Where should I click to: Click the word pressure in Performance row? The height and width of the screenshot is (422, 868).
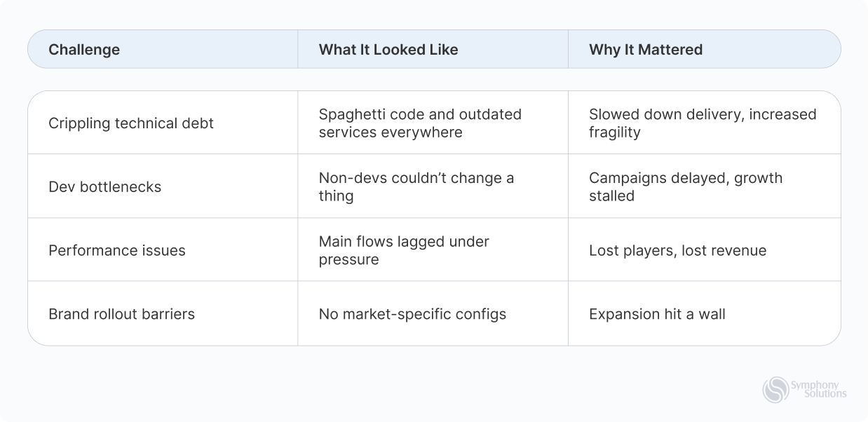[349, 260]
